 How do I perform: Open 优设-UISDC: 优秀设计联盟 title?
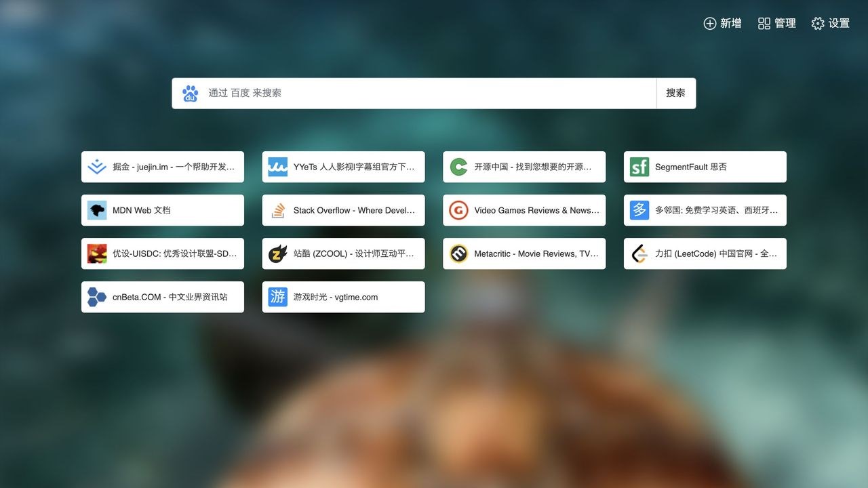coord(175,253)
